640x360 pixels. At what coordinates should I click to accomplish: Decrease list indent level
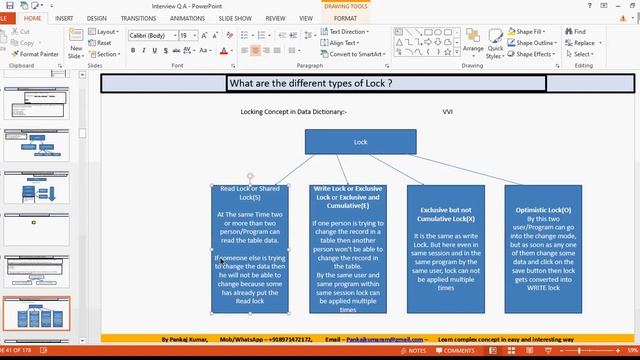(x=282, y=36)
